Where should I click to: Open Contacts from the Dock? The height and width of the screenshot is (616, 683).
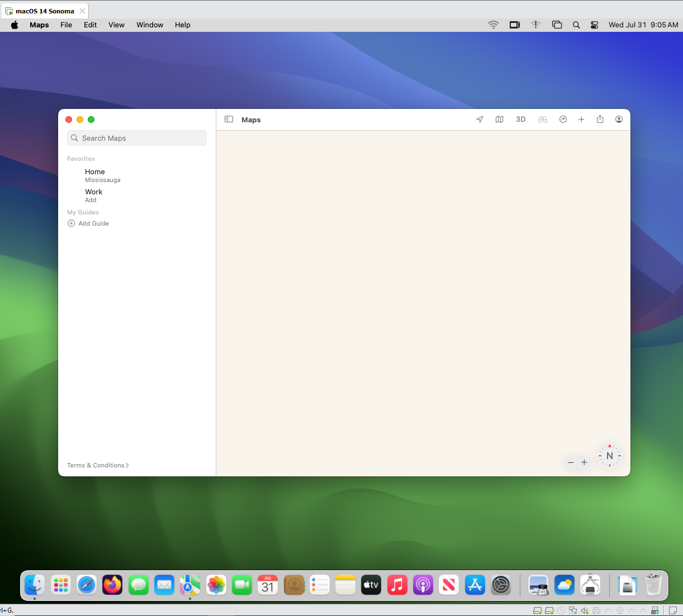(294, 585)
